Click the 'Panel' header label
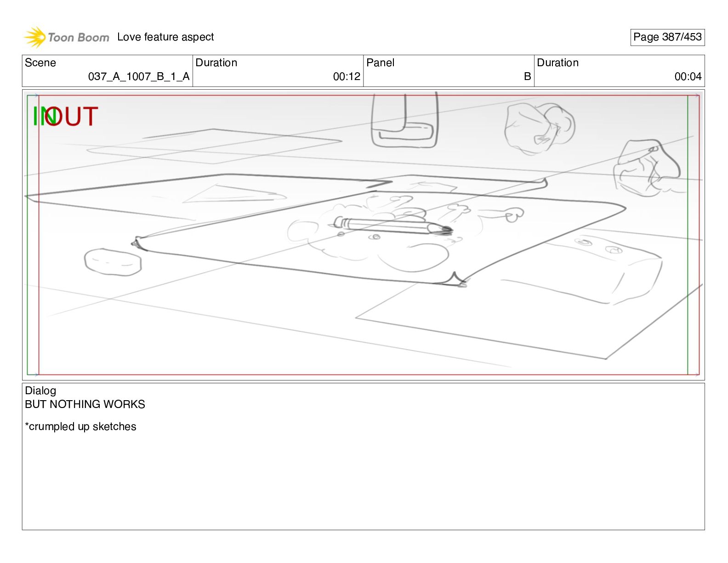This screenshot has width=728, height=563. click(x=380, y=63)
